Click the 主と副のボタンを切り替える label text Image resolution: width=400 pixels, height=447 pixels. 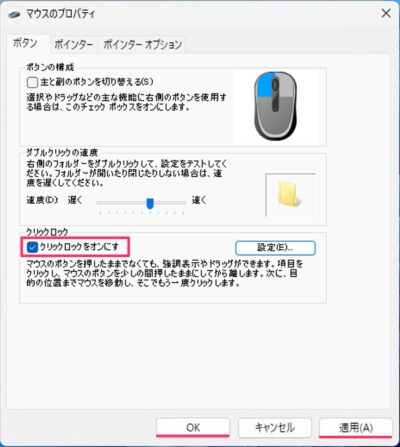pos(97,82)
